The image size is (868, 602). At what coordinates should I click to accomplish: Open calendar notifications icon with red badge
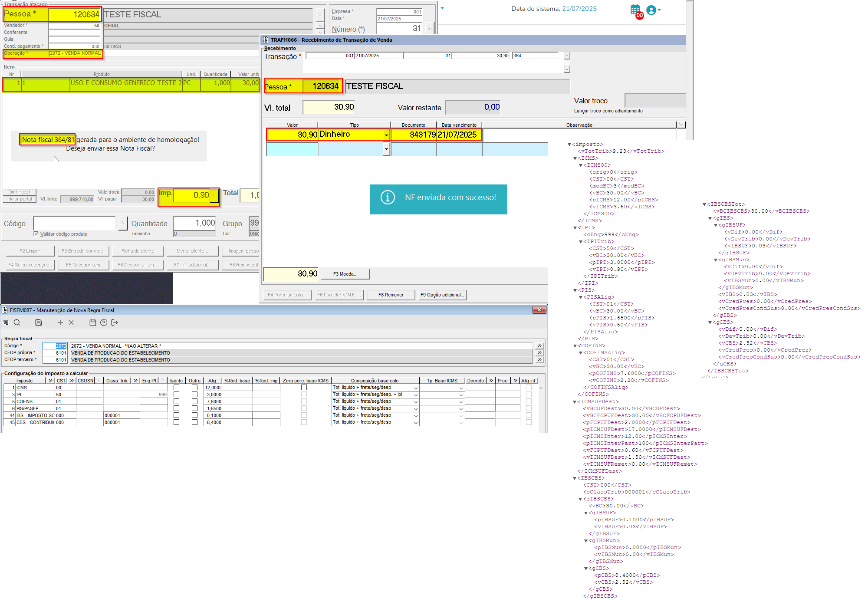click(636, 10)
